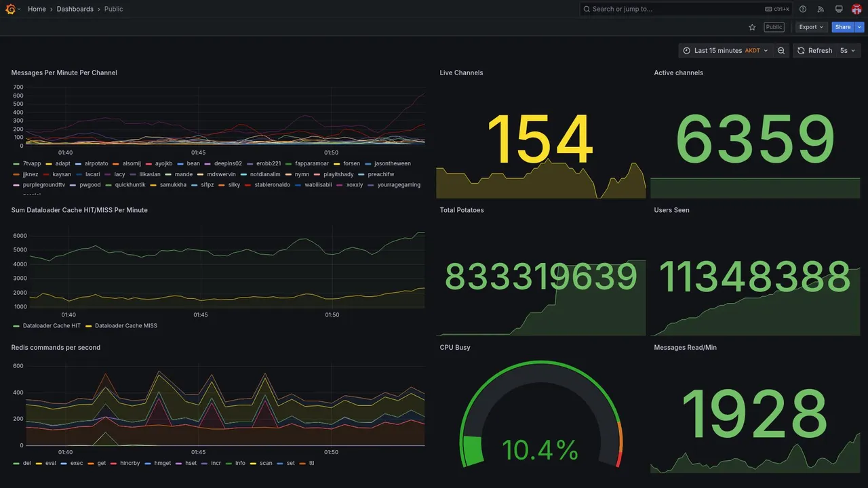868x488 pixels.
Task: Toggle hmget series in Redis legend
Action: (163, 463)
